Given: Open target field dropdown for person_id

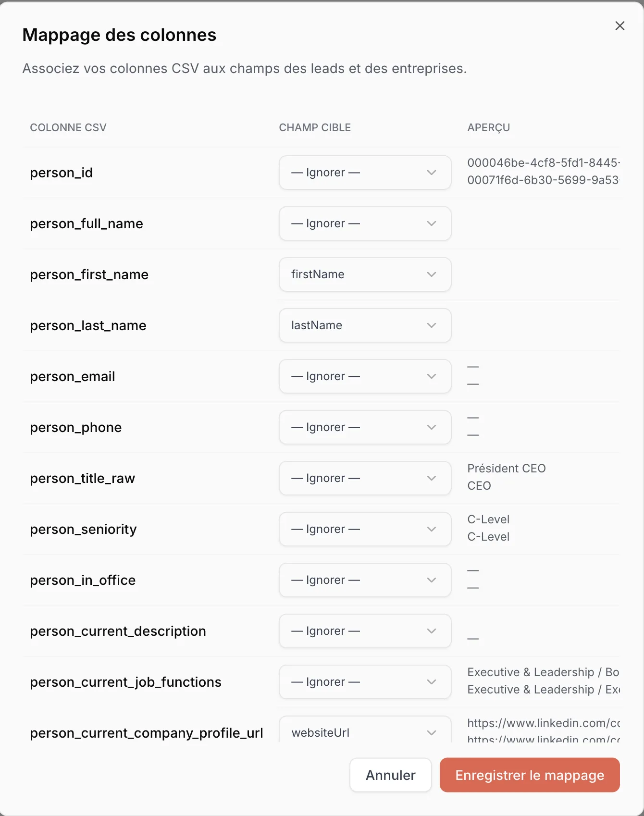Looking at the screenshot, I should click(365, 173).
